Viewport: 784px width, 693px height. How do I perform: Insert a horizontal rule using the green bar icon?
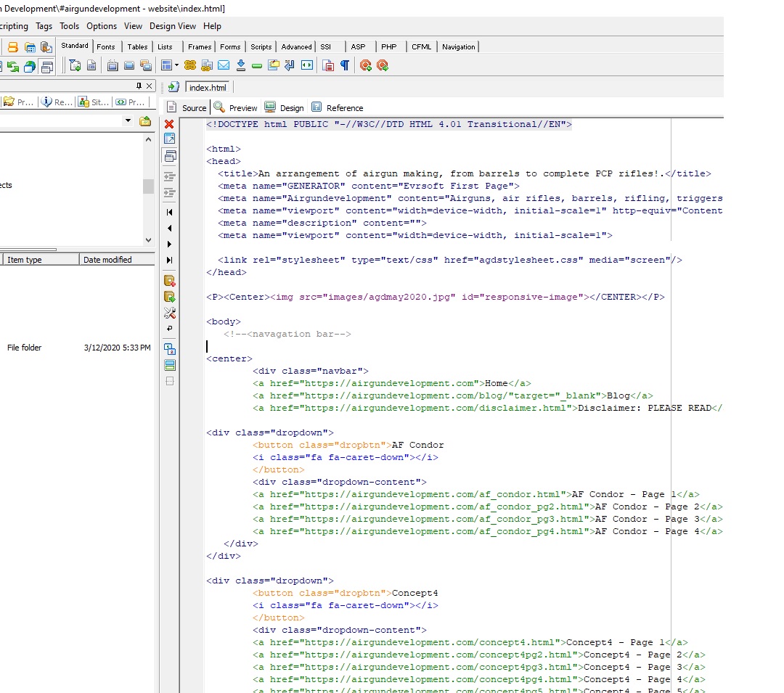(257, 66)
